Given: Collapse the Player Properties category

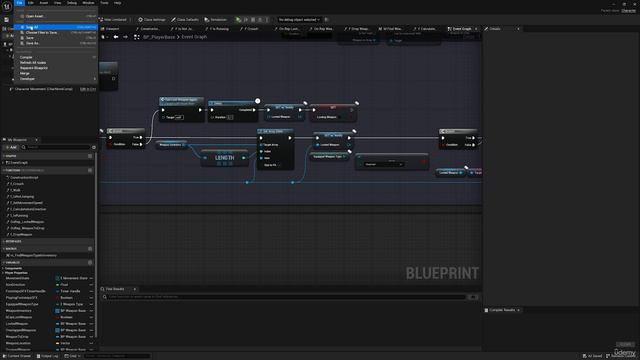Looking at the screenshot, I should pyautogui.click(x=4, y=273).
